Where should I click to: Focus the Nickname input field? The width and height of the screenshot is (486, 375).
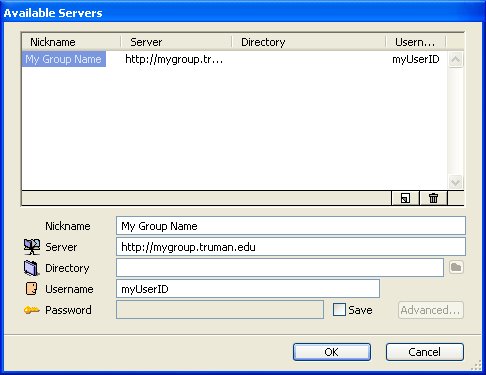tap(291, 226)
